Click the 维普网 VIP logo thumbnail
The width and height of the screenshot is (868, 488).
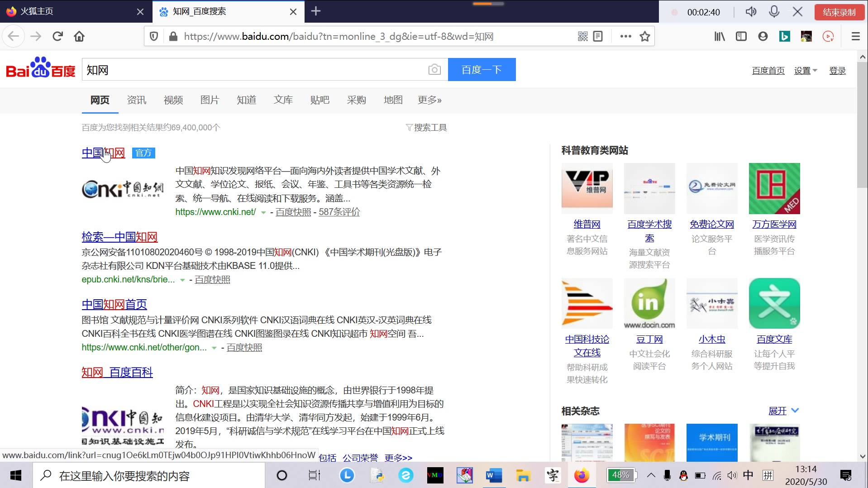pyautogui.click(x=587, y=188)
